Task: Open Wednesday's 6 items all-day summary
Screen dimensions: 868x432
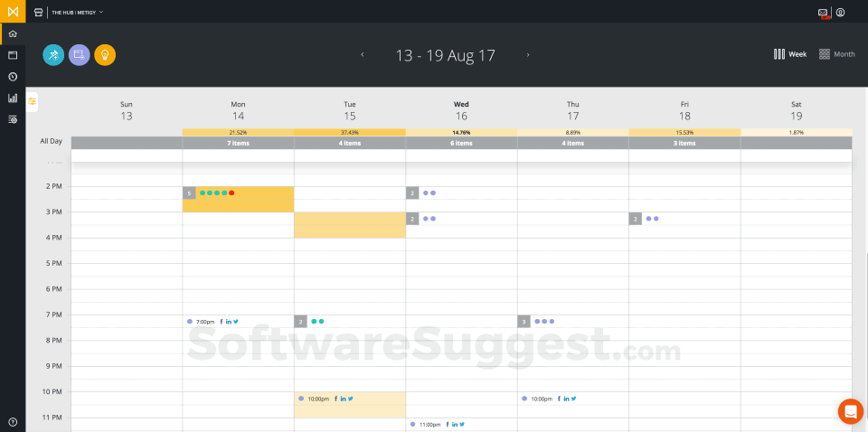Action: click(x=461, y=143)
